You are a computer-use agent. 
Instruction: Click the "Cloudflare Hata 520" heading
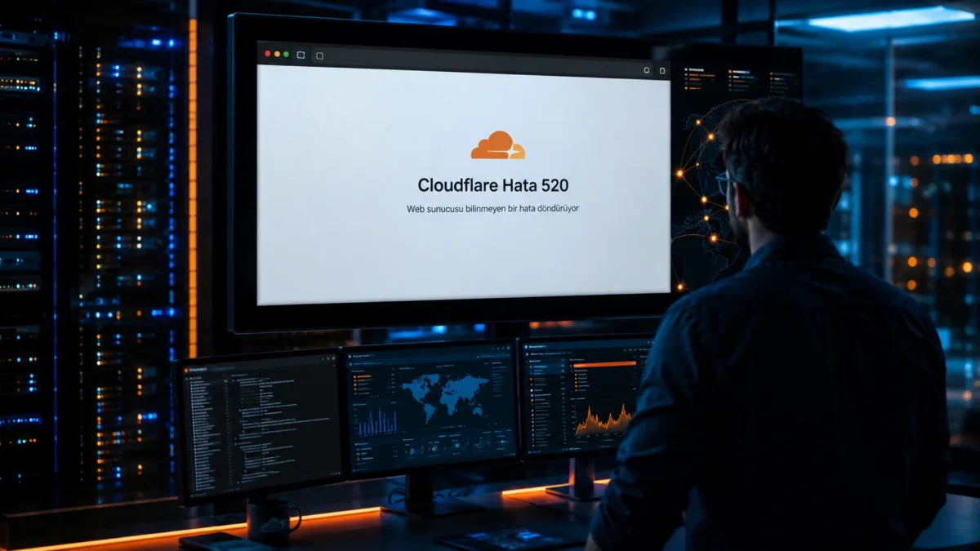tap(493, 185)
